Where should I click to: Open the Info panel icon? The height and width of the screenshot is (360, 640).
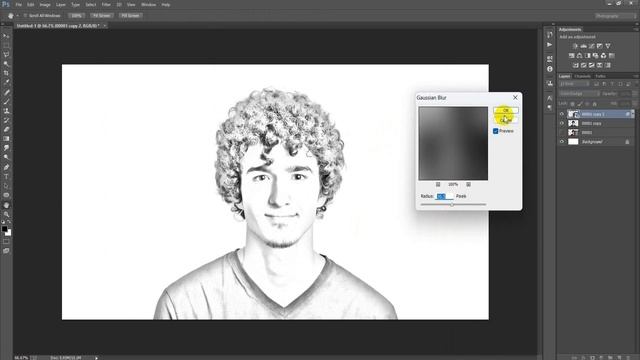coord(549,69)
